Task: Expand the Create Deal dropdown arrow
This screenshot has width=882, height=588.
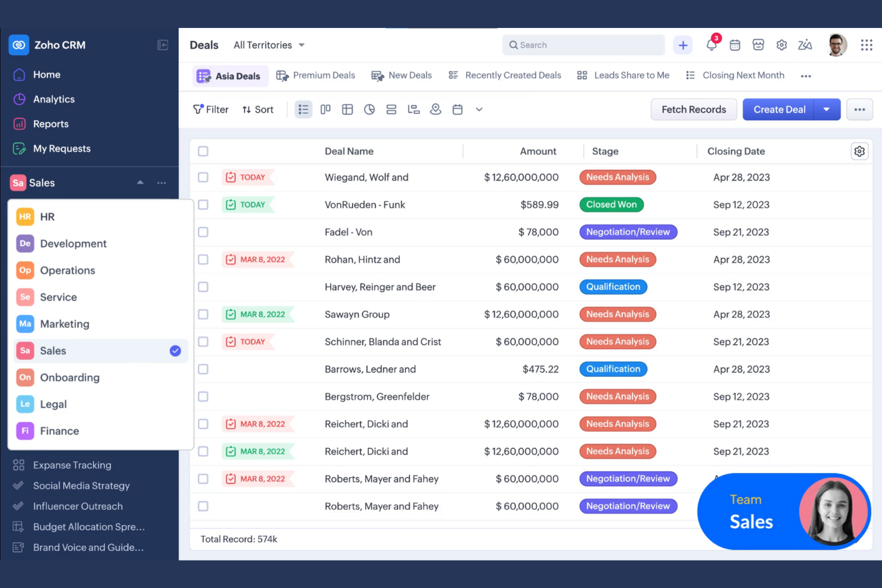Action: click(827, 109)
